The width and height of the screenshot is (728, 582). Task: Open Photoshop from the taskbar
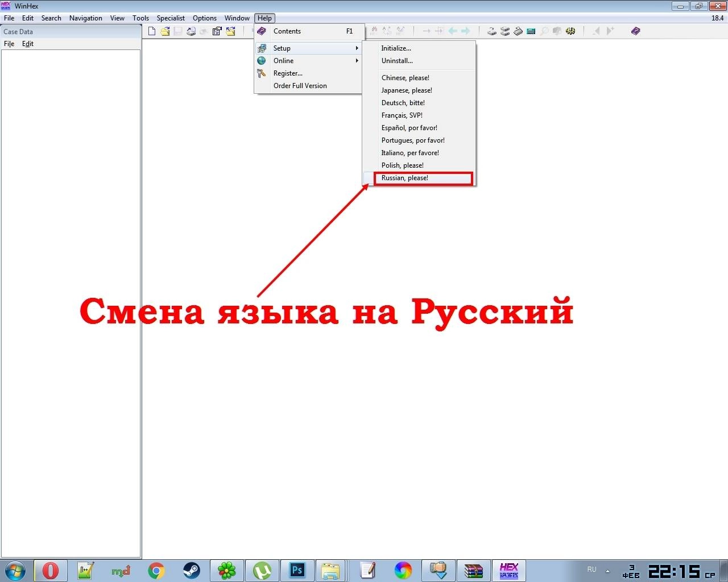click(297, 570)
